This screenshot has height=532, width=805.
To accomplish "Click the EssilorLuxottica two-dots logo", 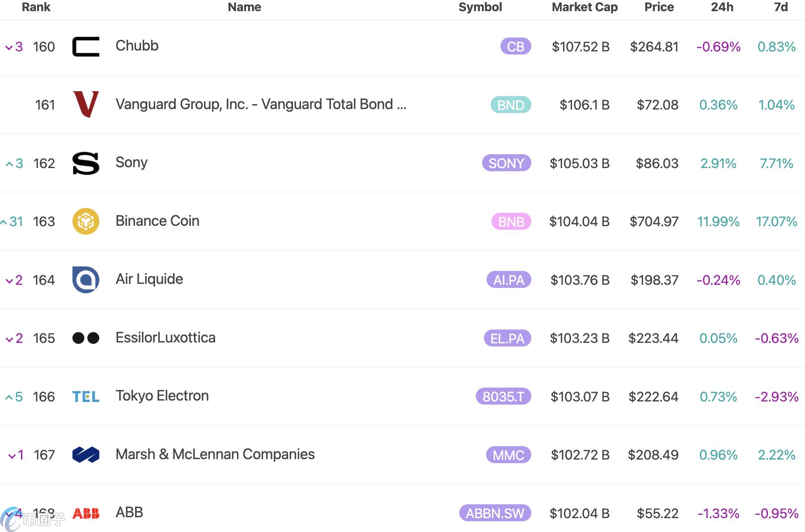I will pyautogui.click(x=86, y=338).
